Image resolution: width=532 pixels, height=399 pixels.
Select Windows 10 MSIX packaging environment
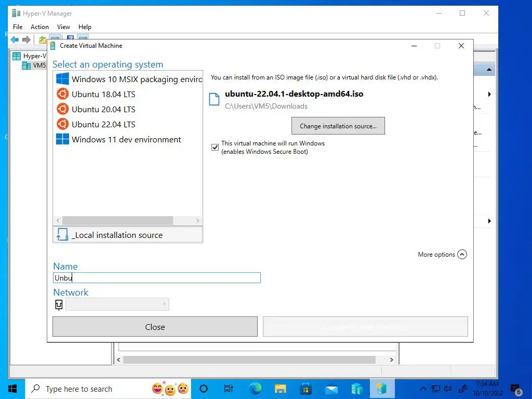[128, 79]
